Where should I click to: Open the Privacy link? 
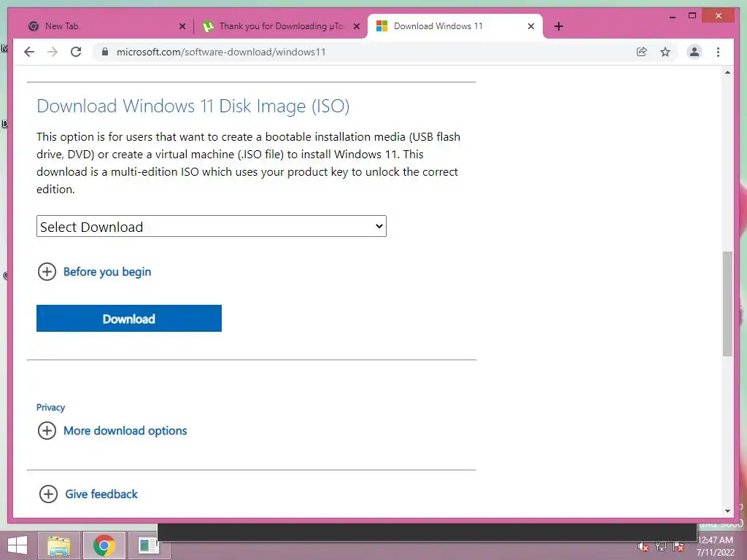coord(50,407)
